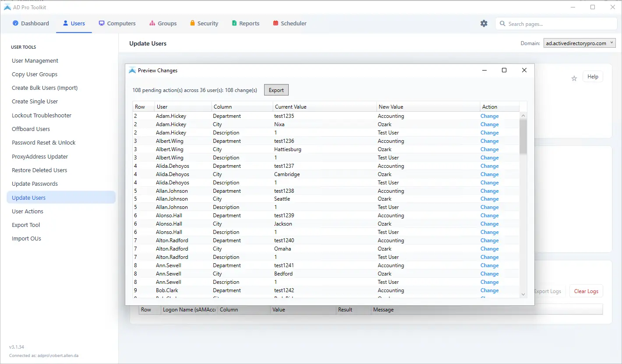Open the Domain dropdown

[580, 43]
